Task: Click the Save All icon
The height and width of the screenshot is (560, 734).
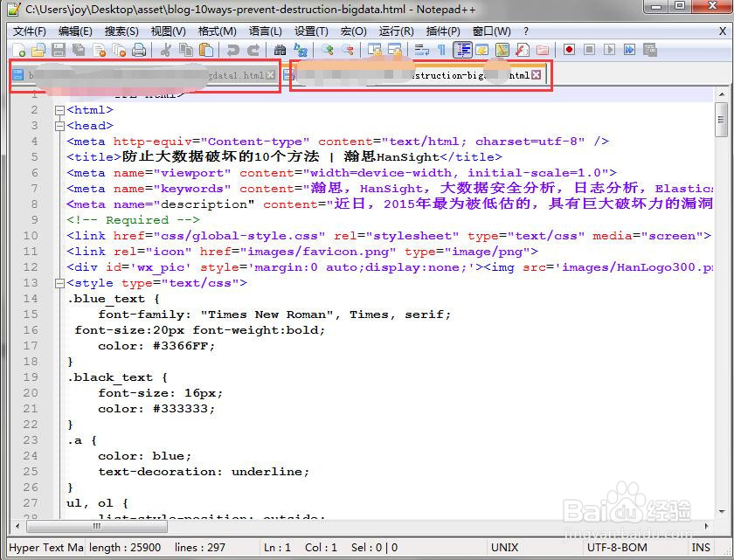Action: point(78,50)
